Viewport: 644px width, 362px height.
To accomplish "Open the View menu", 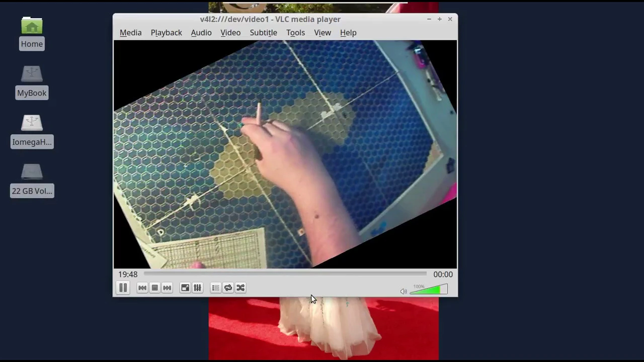I will point(323,33).
